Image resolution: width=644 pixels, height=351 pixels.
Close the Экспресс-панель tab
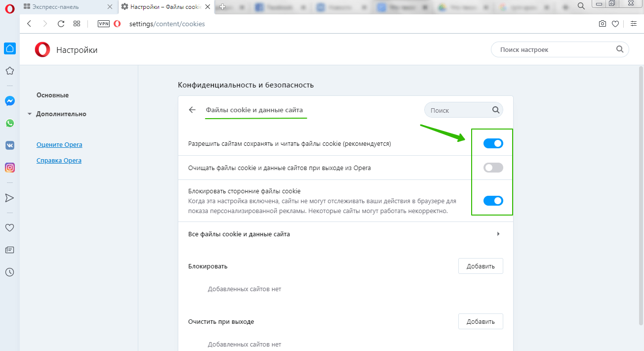coord(111,7)
